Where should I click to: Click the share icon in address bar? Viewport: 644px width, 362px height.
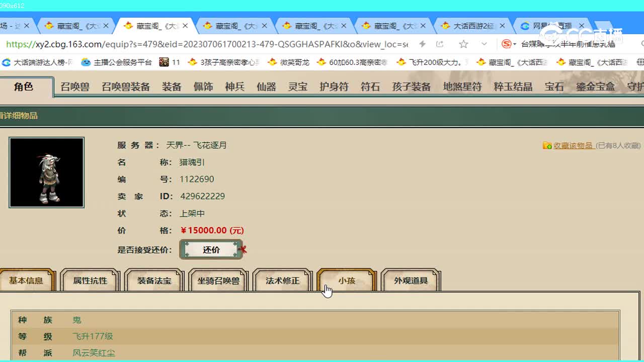(440, 44)
